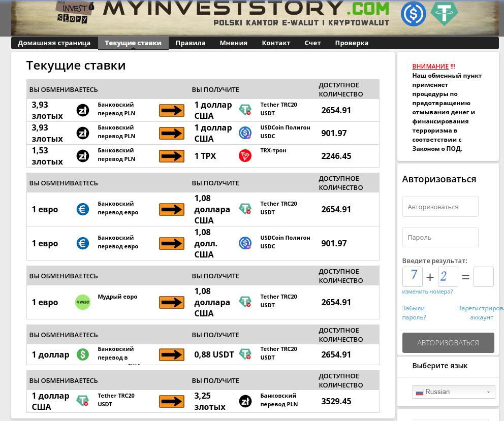This screenshot has width=504, height=421.
Task: Click orange arrow in bank euro to USDT row
Action: [172, 210]
